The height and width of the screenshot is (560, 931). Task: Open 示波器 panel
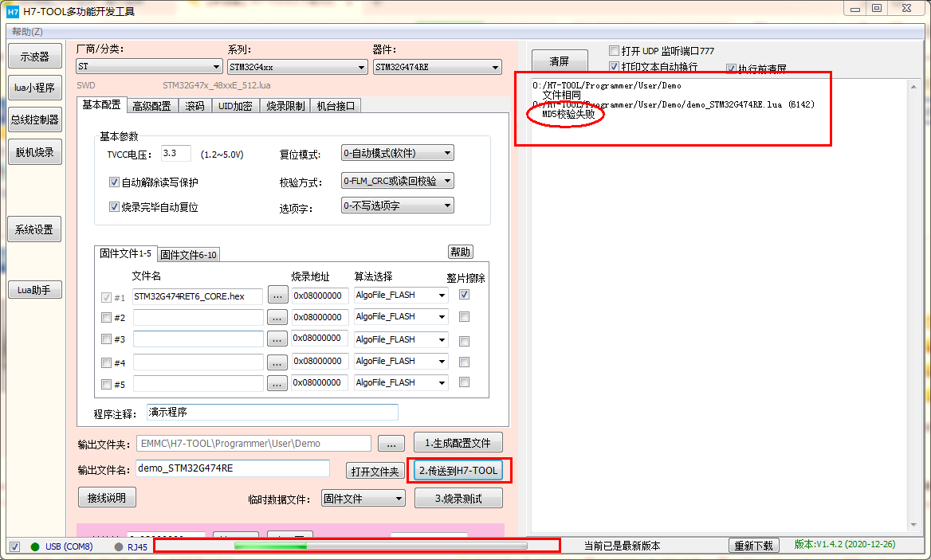point(34,57)
